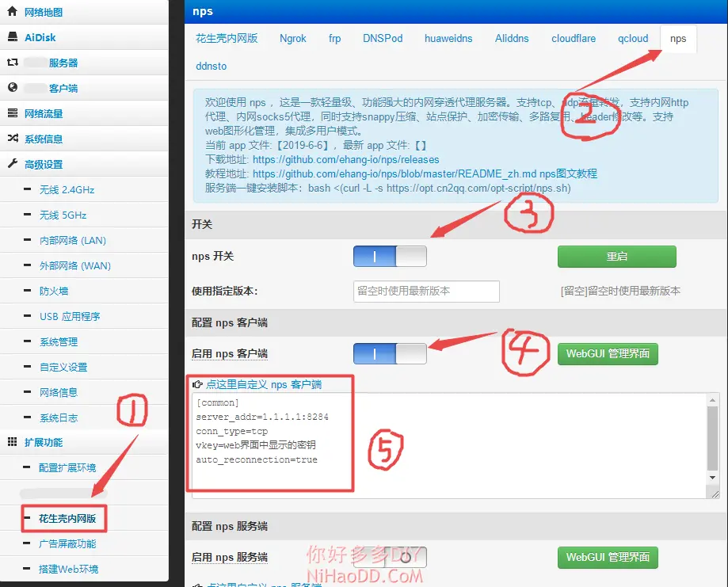The width and height of the screenshot is (728, 587).
Task: Switch to the Ngrok tab
Action: click(x=293, y=39)
